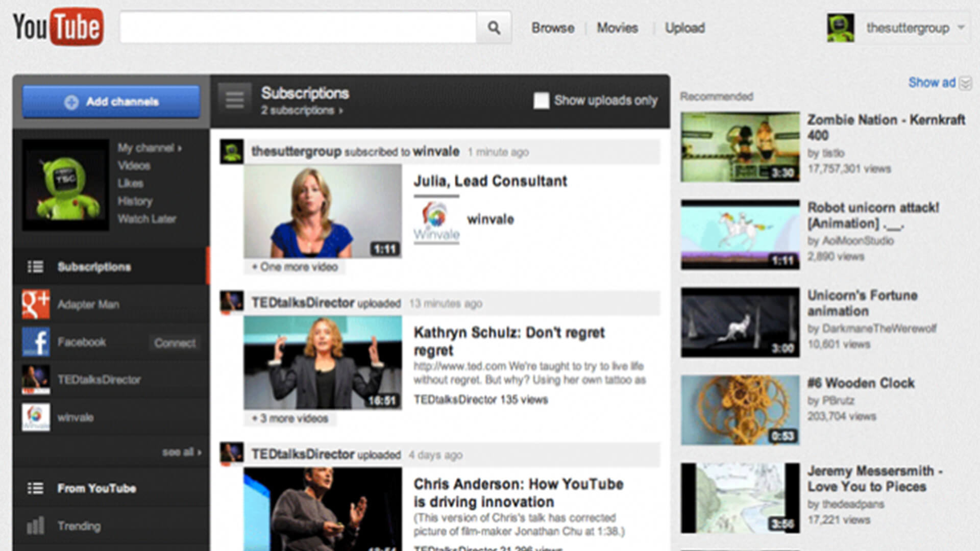Click the From YouTube list icon

point(35,488)
